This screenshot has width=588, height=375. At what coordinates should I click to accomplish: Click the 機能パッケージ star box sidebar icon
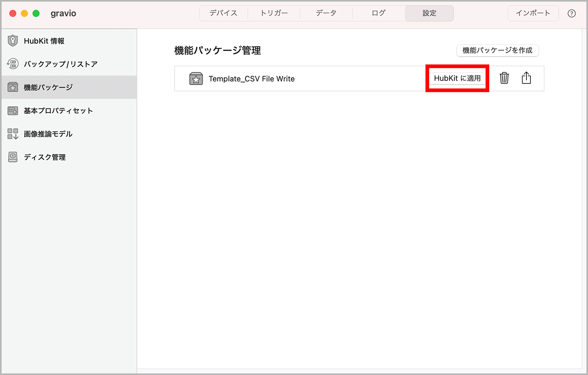(x=13, y=87)
